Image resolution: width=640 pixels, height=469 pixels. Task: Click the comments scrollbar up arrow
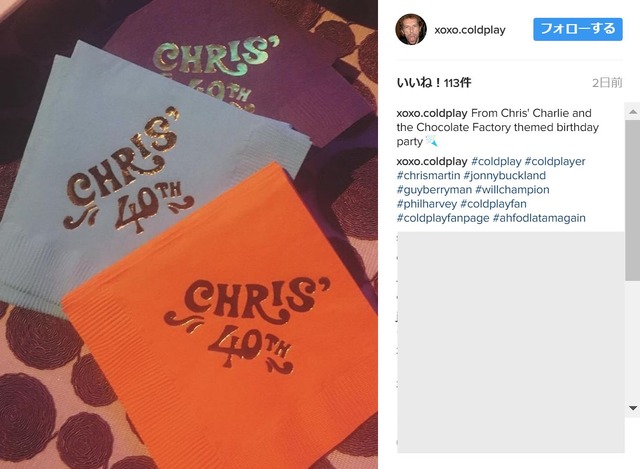tap(633, 111)
